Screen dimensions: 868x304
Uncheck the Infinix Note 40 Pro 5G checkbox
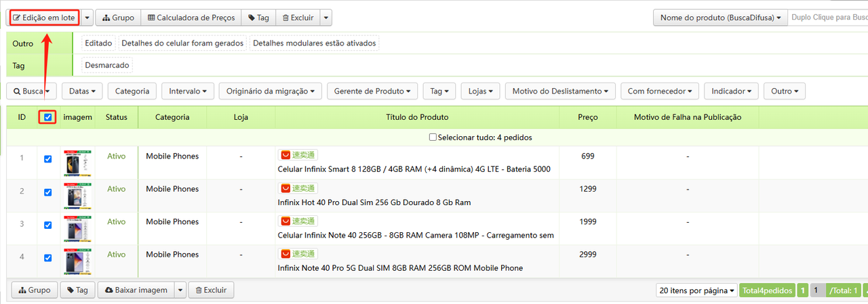point(47,258)
